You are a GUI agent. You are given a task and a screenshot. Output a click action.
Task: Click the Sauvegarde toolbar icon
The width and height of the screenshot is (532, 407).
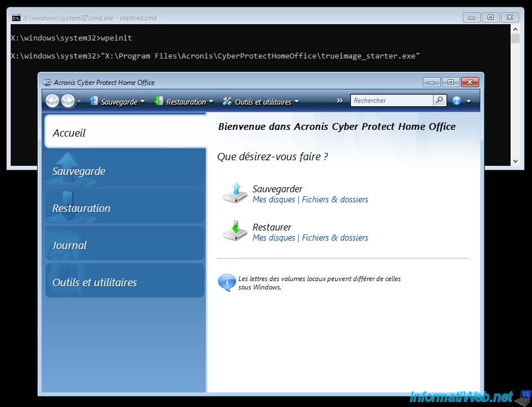94,101
